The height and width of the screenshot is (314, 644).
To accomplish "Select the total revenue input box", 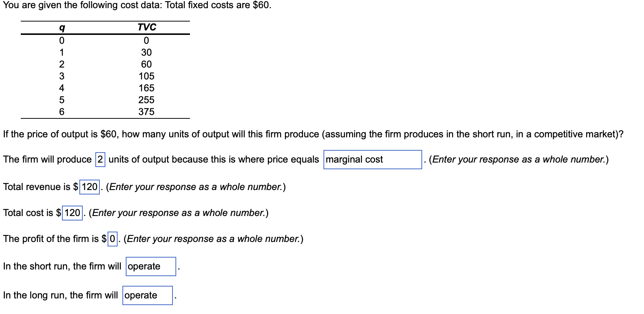I will point(90,187).
